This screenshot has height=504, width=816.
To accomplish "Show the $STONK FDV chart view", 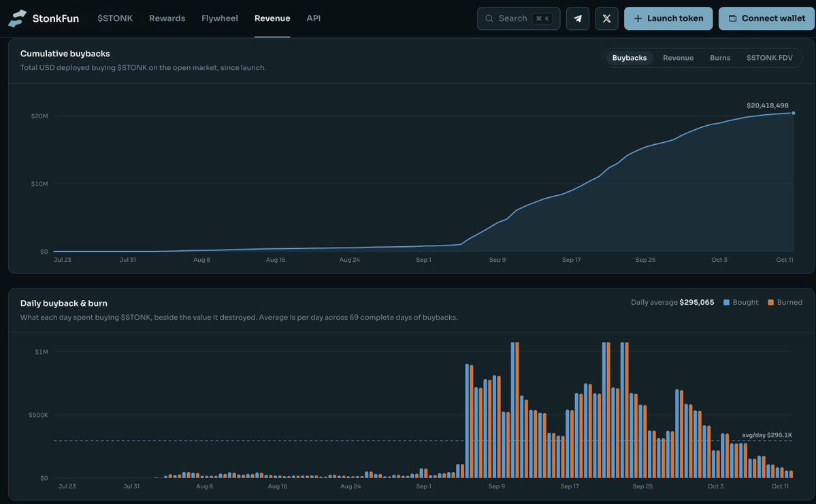I will click(769, 58).
